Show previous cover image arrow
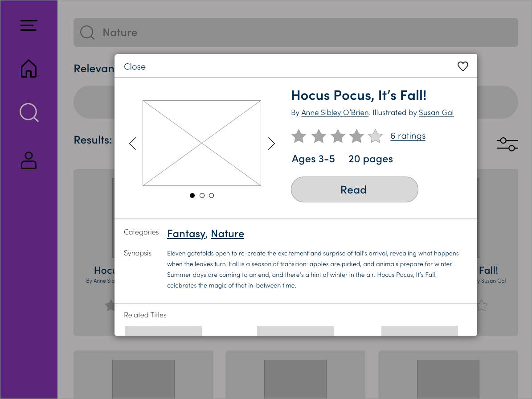Viewport: 532px width, 399px height. pos(132,144)
